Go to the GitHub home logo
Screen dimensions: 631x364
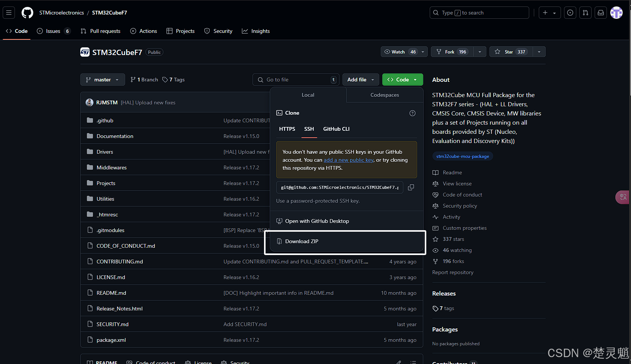coord(27,13)
